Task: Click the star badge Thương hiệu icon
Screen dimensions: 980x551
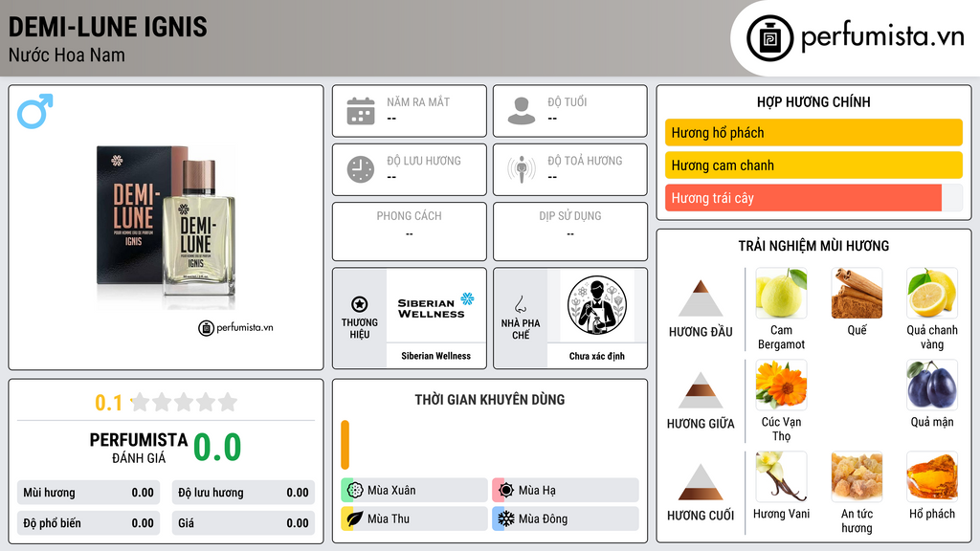Action: 360,304
